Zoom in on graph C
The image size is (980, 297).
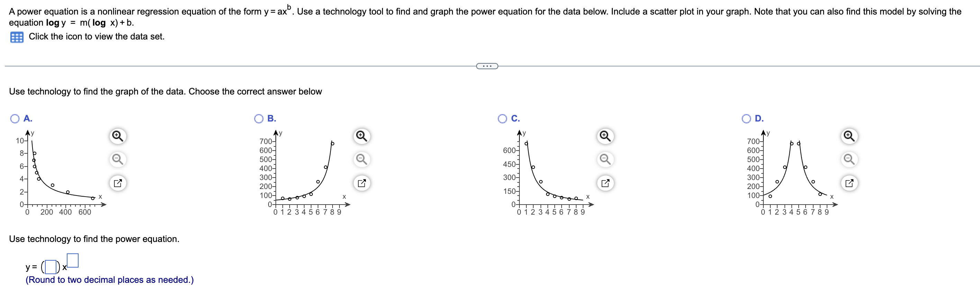click(606, 136)
